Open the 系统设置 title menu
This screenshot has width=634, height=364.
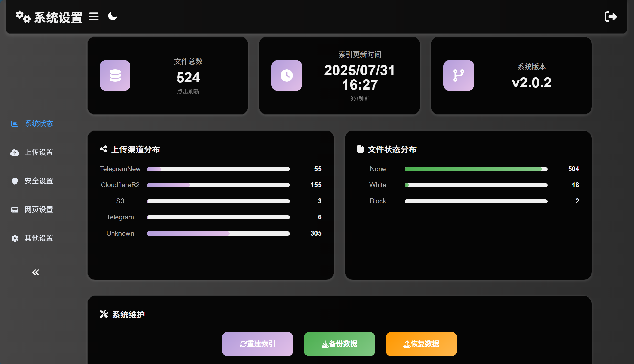pyautogui.click(x=58, y=16)
